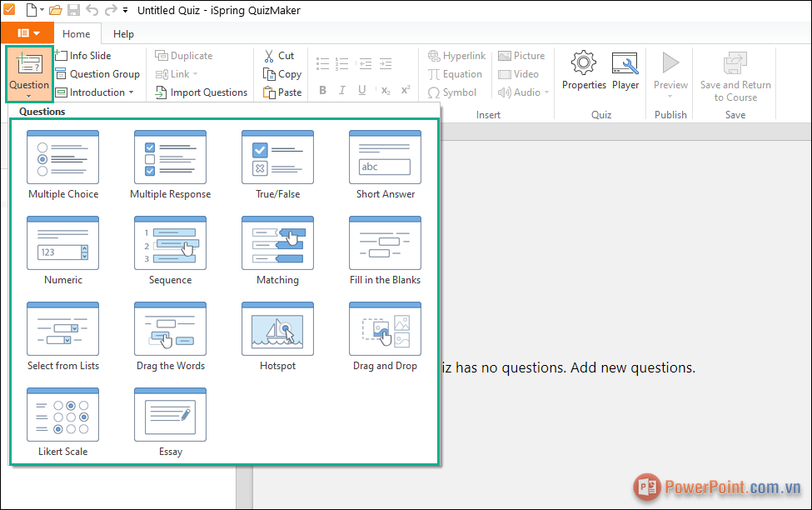
Task: Open the Audio dropdown arrow
Action: click(x=547, y=92)
